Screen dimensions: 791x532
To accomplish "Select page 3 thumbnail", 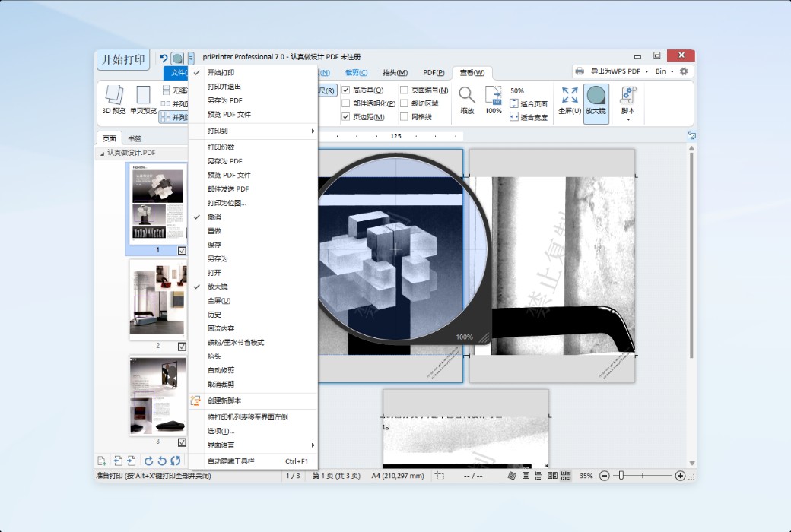I will coord(157,395).
